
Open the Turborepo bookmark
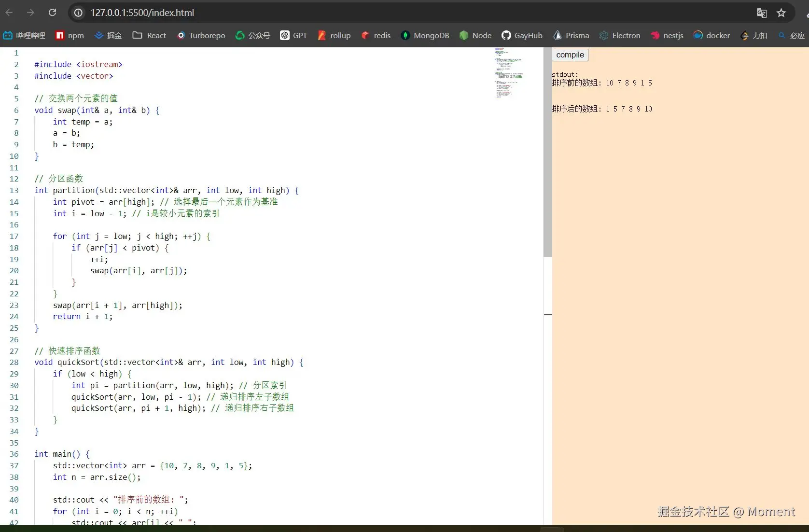click(201, 35)
